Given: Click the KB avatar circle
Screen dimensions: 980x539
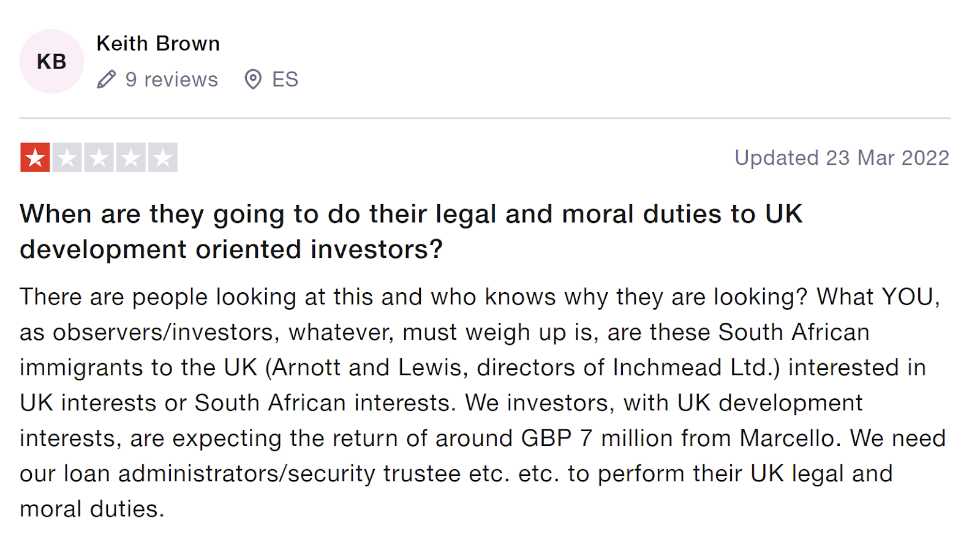Looking at the screenshot, I should coord(51,61).
